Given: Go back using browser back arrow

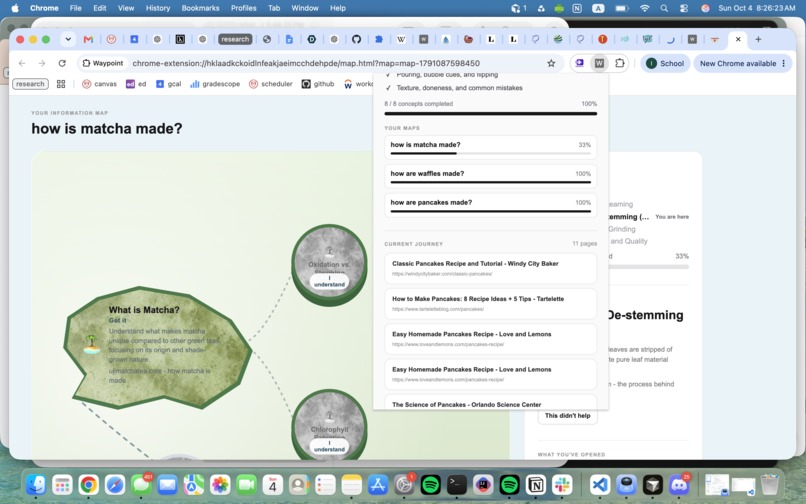Looking at the screenshot, I should [x=22, y=63].
